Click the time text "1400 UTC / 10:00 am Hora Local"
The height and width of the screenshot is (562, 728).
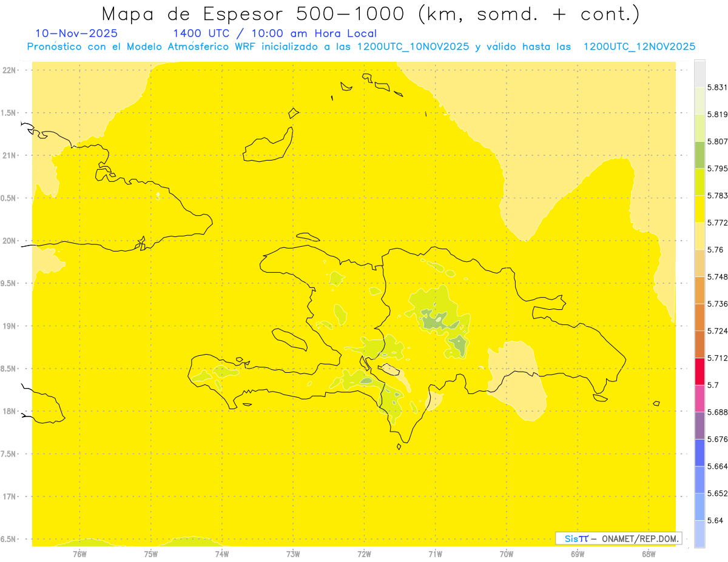(x=275, y=33)
